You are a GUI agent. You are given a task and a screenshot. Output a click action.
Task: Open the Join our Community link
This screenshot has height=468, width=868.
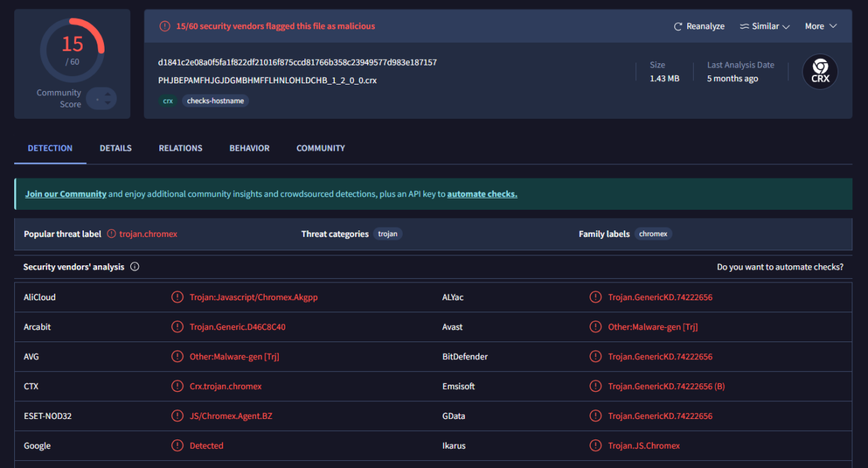point(65,193)
